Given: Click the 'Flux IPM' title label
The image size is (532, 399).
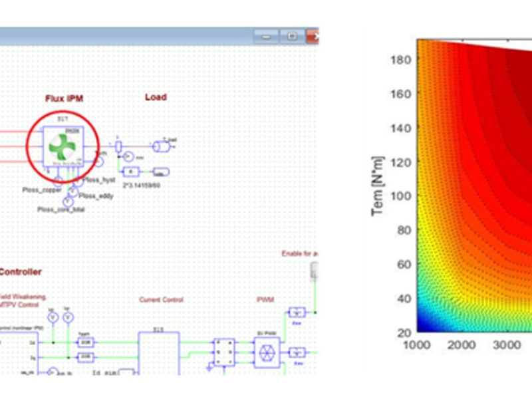Looking at the screenshot, I should [x=64, y=98].
